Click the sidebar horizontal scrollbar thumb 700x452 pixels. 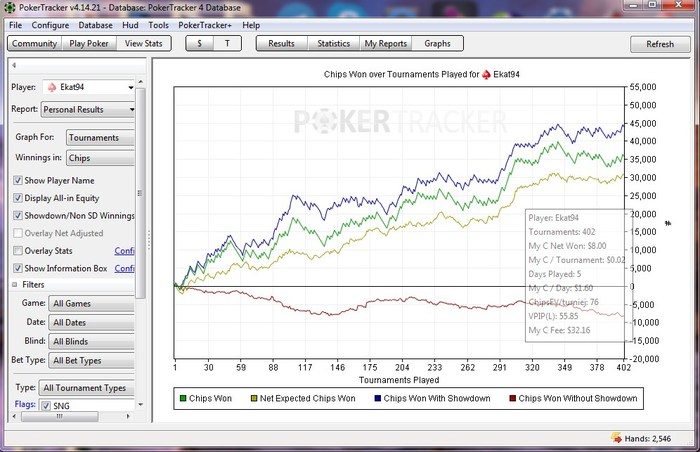point(59,416)
